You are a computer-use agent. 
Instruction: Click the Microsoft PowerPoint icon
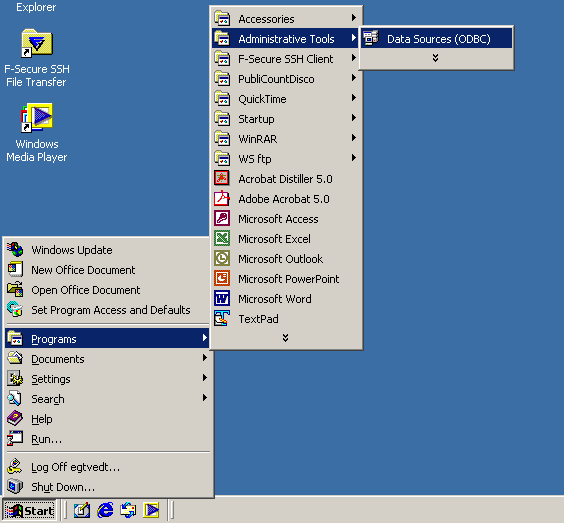[222, 278]
